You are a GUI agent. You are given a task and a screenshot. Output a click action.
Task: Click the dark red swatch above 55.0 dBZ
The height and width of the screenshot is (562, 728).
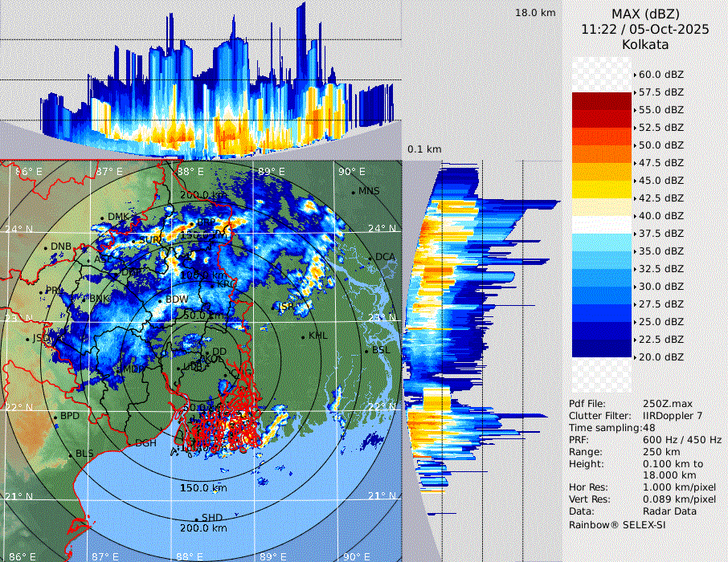pyautogui.click(x=602, y=101)
